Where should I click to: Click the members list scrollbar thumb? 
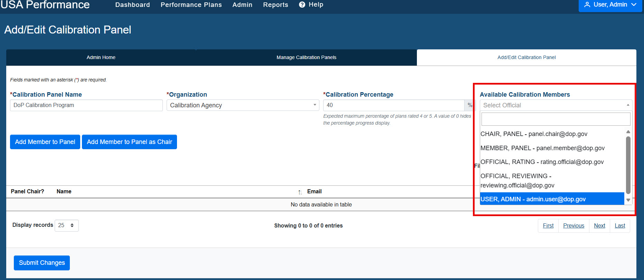(628, 165)
